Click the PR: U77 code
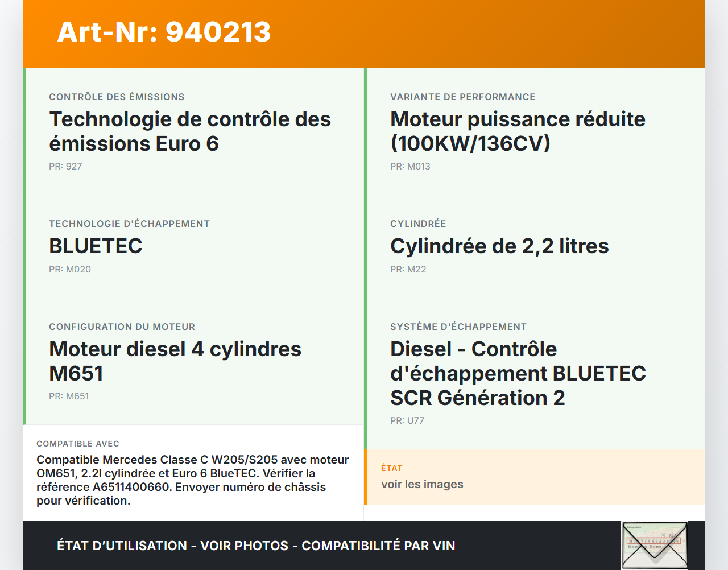The height and width of the screenshot is (570, 728). [407, 420]
